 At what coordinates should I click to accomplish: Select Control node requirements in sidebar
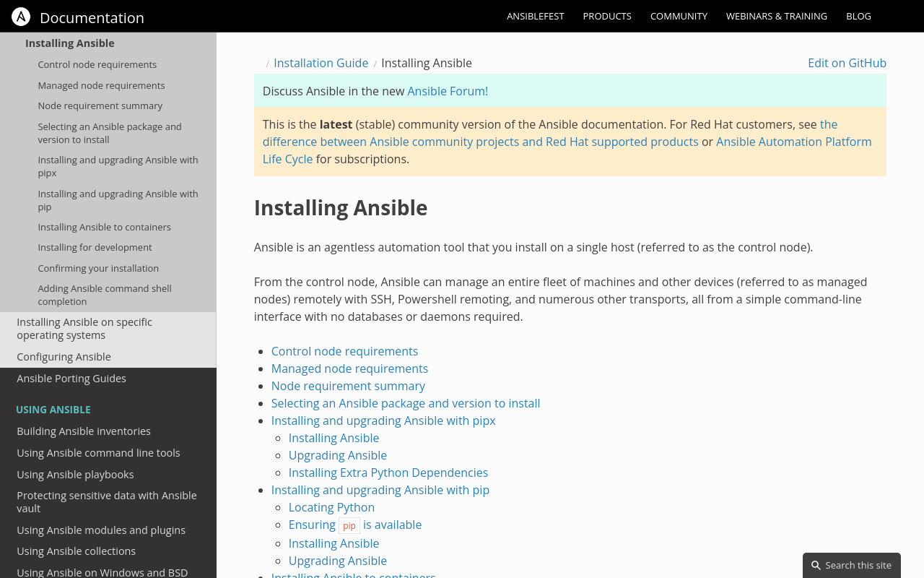97,64
